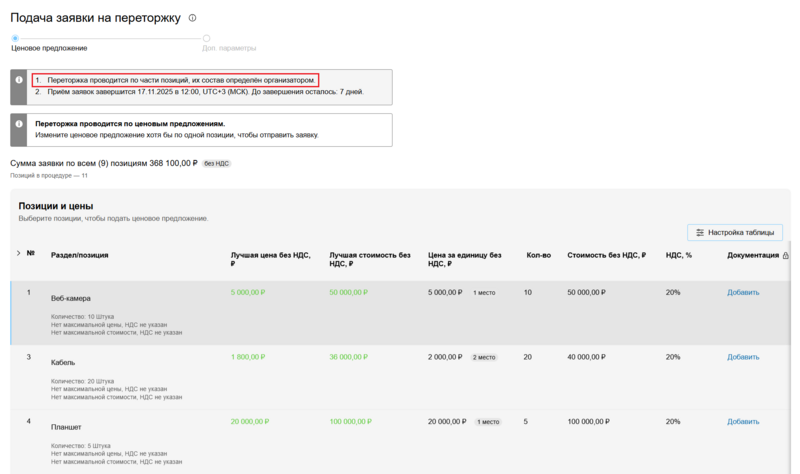This screenshot has height=474, width=800.
Task: Open the Ценовое предложение step tab
Action: point(49,48)
